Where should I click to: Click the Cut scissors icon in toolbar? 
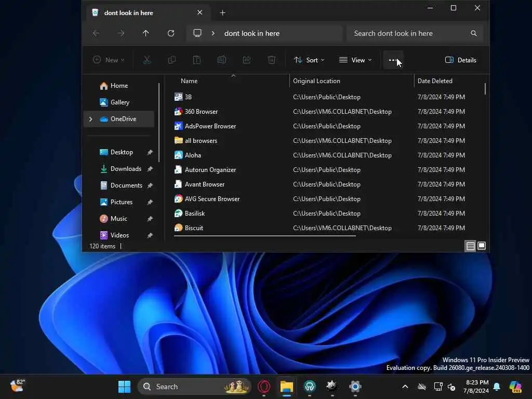click(x=147, y=60)
